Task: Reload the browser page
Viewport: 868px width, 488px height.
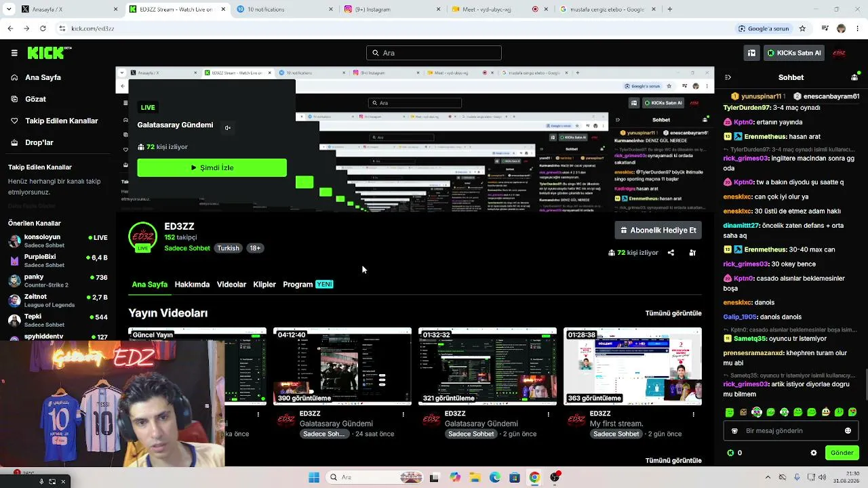Action: pyautogui.click(x=43, y=28)
